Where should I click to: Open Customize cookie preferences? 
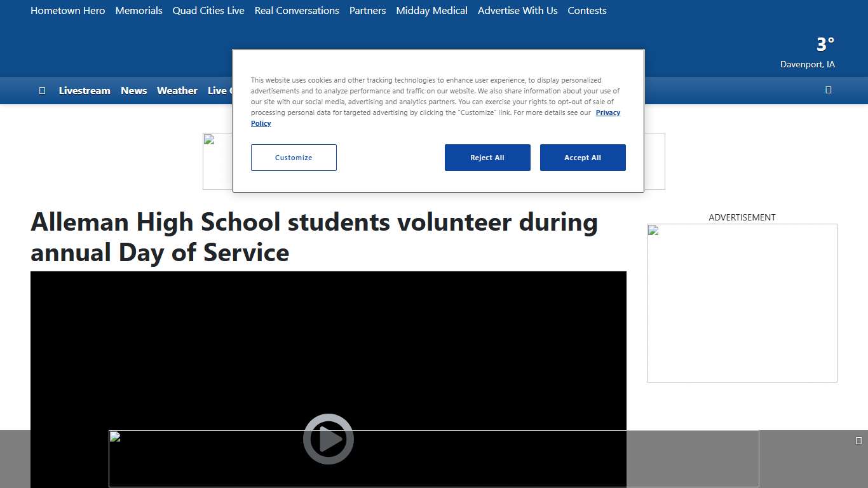[x=294, y=158]
